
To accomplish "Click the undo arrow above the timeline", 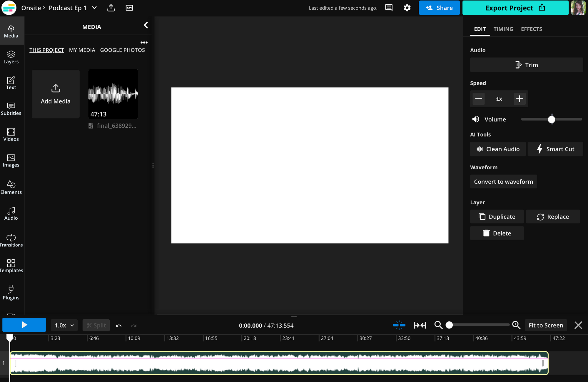I will (x=118, y=325).
